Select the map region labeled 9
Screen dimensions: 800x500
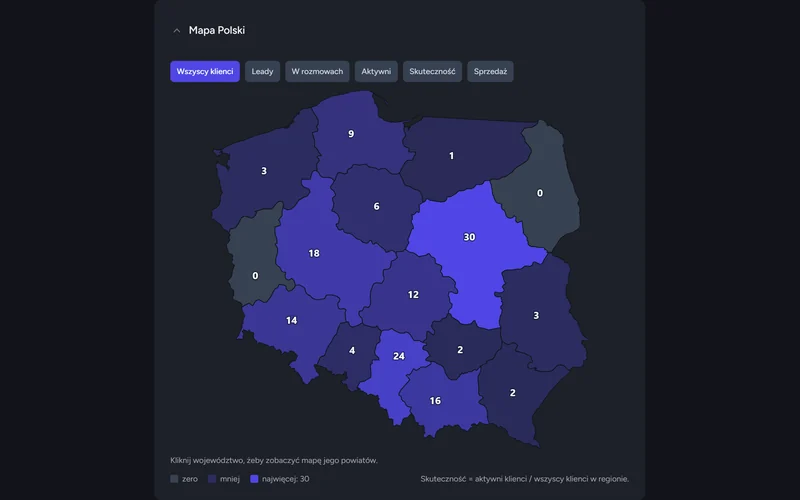351,134
